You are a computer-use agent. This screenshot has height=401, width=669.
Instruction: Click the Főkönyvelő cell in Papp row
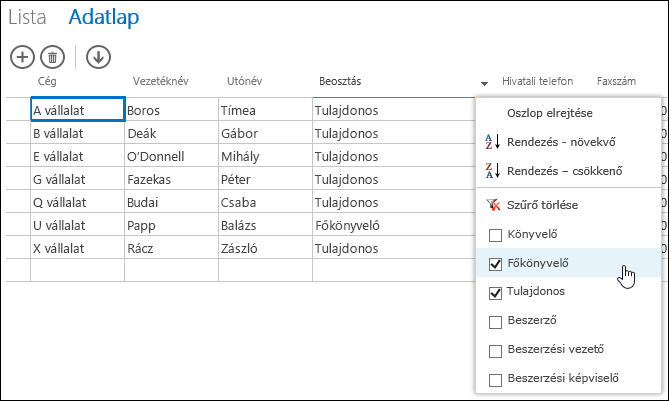[x=394, y=224]
